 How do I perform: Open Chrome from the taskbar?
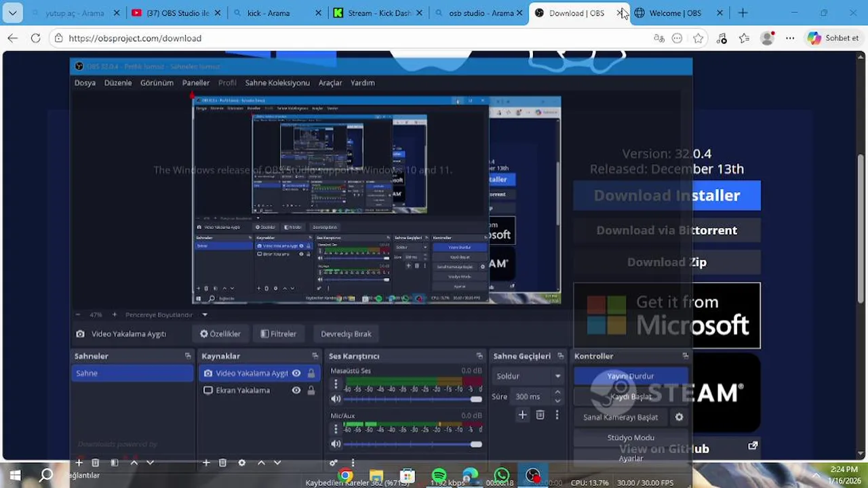point(346,475)
